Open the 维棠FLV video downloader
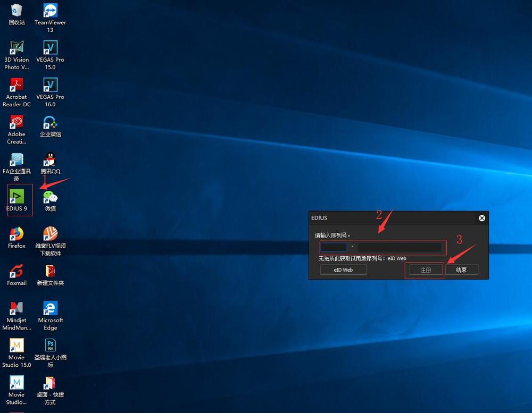Viewport: 532px width, 413px height. point(50,234)
